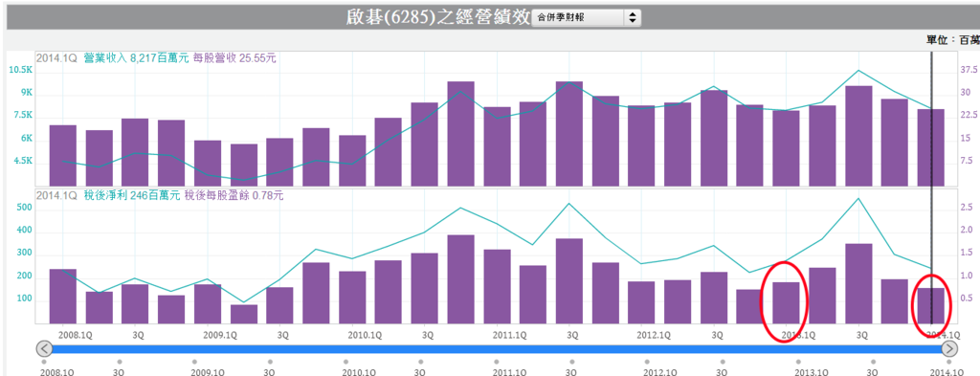Select the 2009.1Q dot on bottom timeline
Screen dimensions: 980x376
pos(194,362)
